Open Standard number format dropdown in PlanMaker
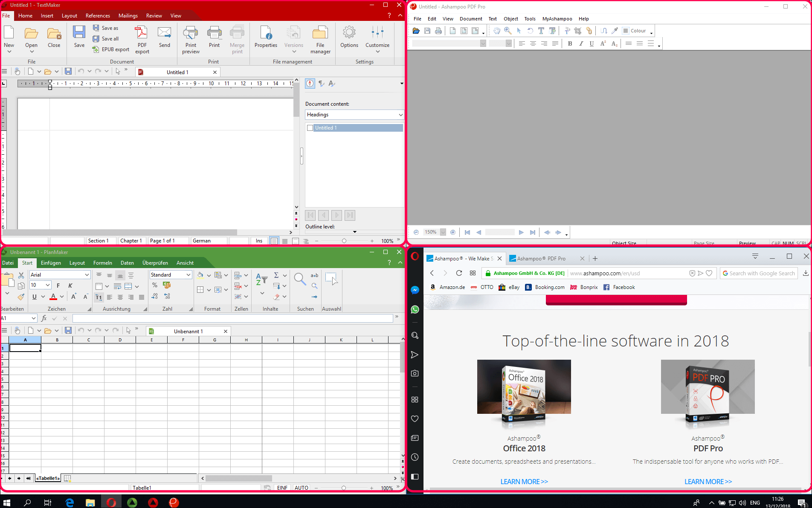The height and width of the screenshot is (508, 812). click(x=188, y=275)
